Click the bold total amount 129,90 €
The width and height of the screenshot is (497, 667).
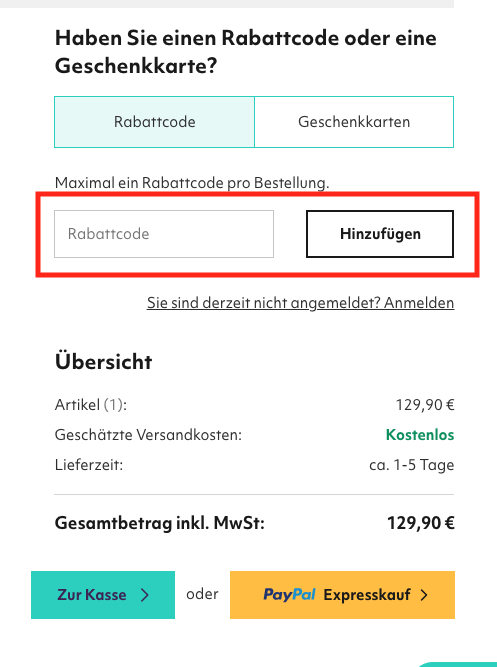[421, 523]
